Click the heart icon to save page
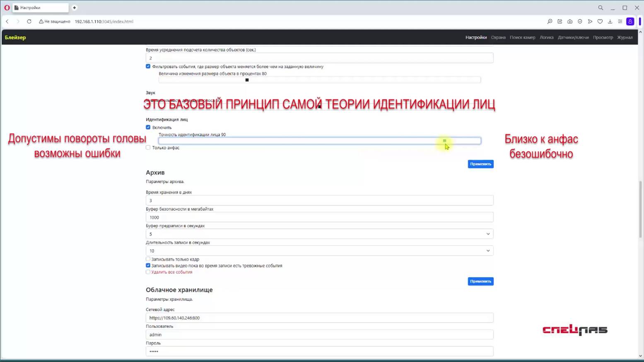644x362 pixels. [600, 22]
